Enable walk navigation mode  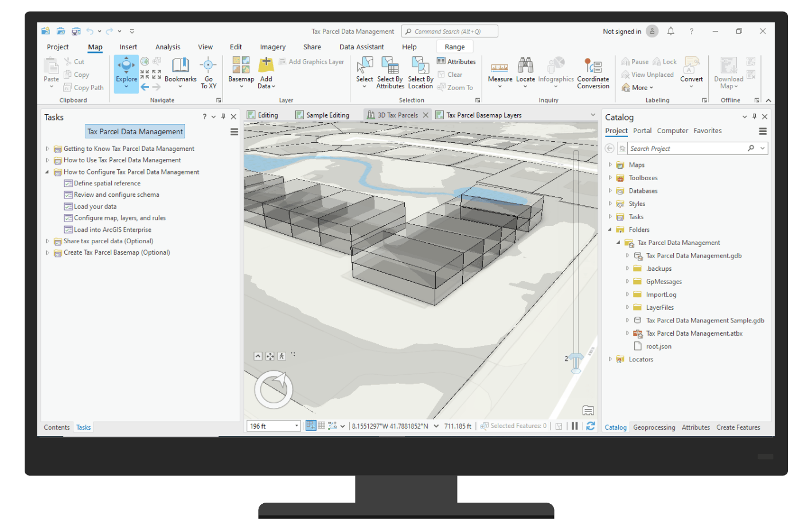point(282,356)
